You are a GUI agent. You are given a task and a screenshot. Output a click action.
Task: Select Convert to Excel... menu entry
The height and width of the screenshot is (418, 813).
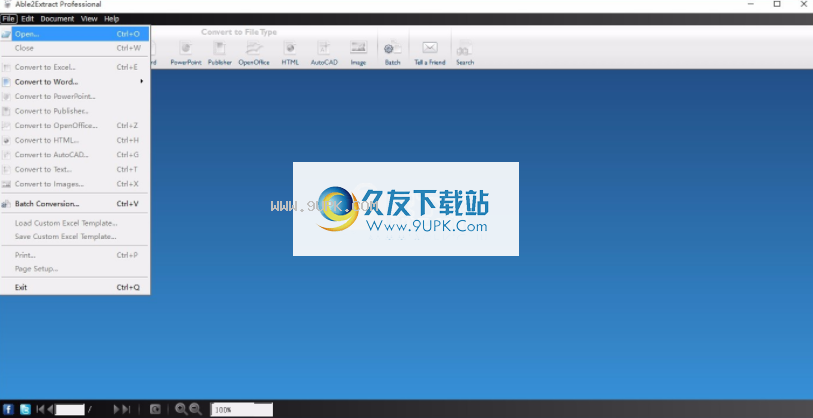pyautogui.click(x=75, y=67)
